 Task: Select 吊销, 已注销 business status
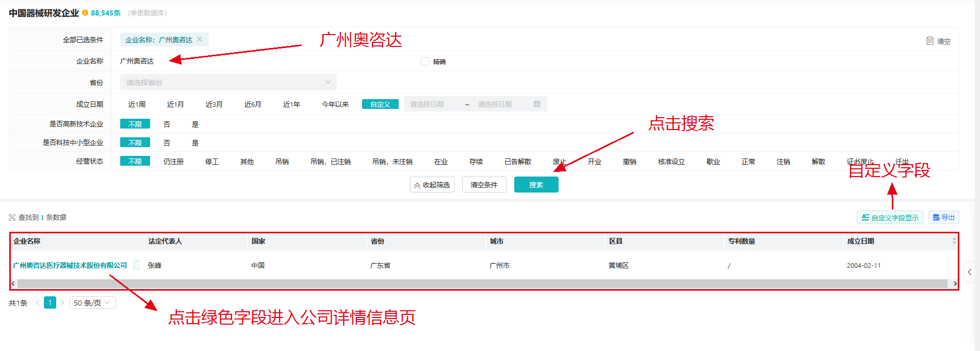(331, 162)
